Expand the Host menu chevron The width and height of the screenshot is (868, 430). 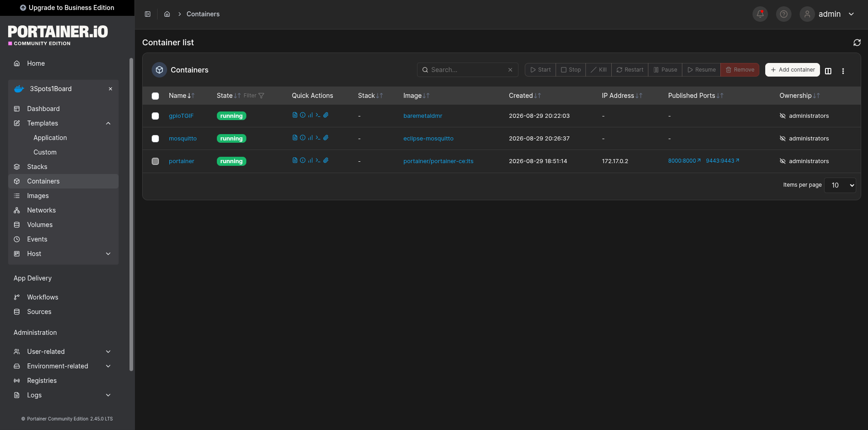(x=108, y=254)
